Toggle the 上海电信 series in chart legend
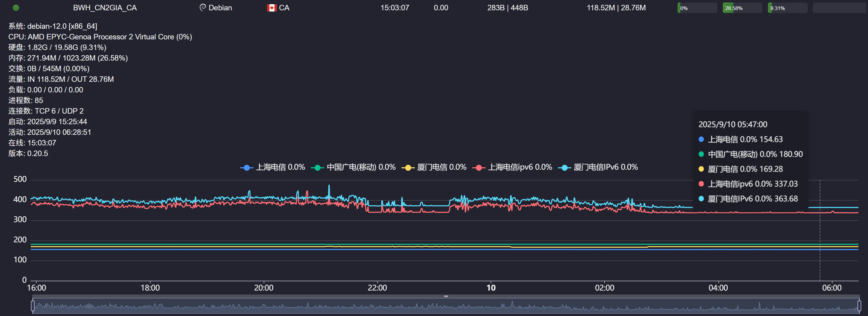 272,167
